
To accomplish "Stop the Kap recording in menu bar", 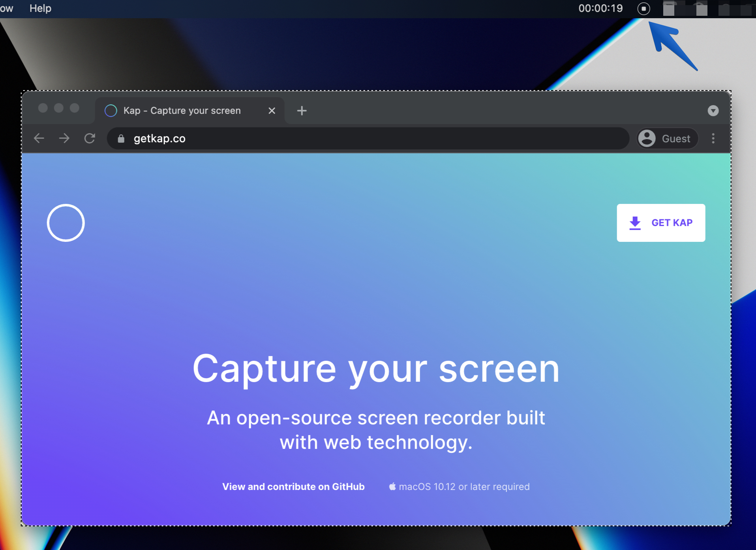I will (643, 8).
